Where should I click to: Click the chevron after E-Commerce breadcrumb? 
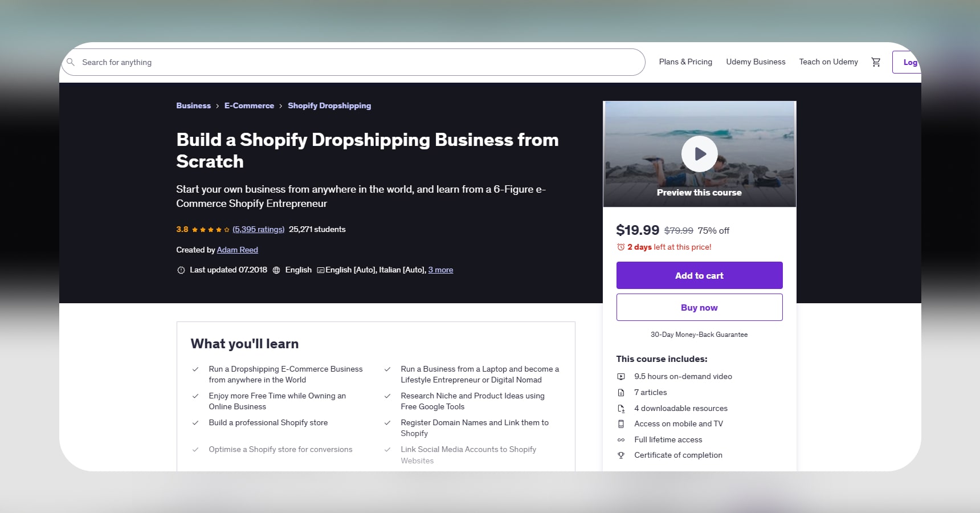(x=281, y=106)
